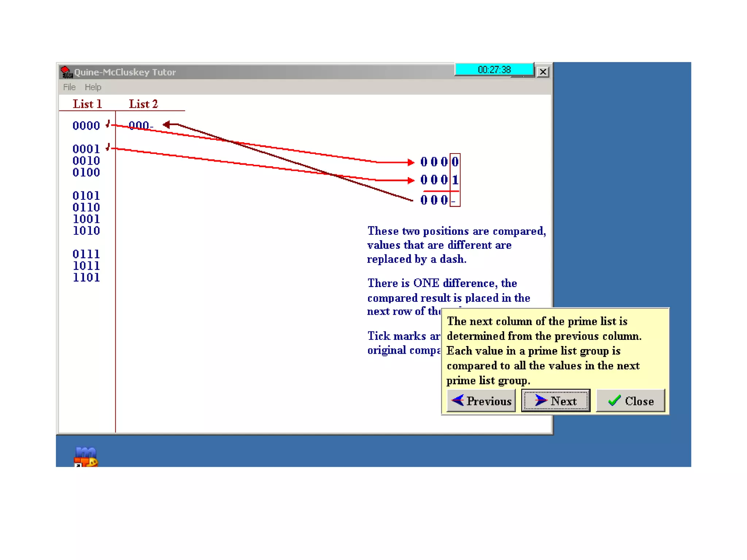Open the File menu
The image size is (747, 560).
pyautogui.click(x=69, y=87)
